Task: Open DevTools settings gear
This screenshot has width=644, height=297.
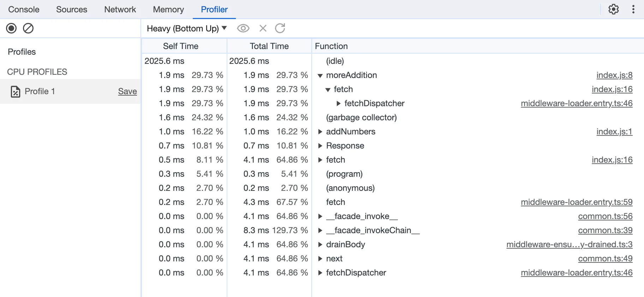Action: [x=613, y=10]
